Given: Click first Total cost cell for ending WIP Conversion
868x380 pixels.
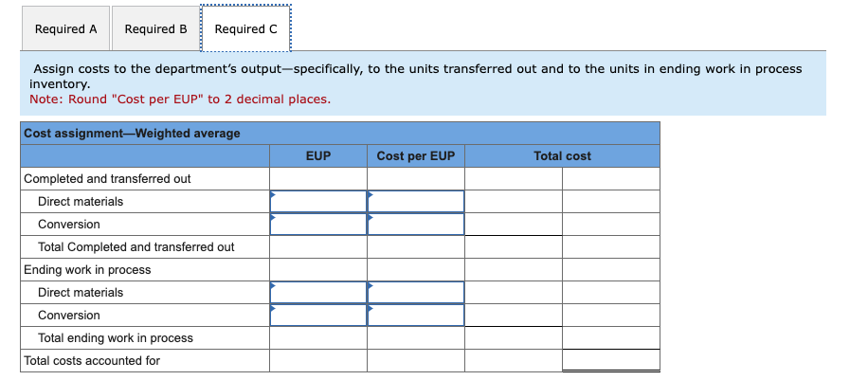Looking at the screenshot, I should [x=514, y=316].
